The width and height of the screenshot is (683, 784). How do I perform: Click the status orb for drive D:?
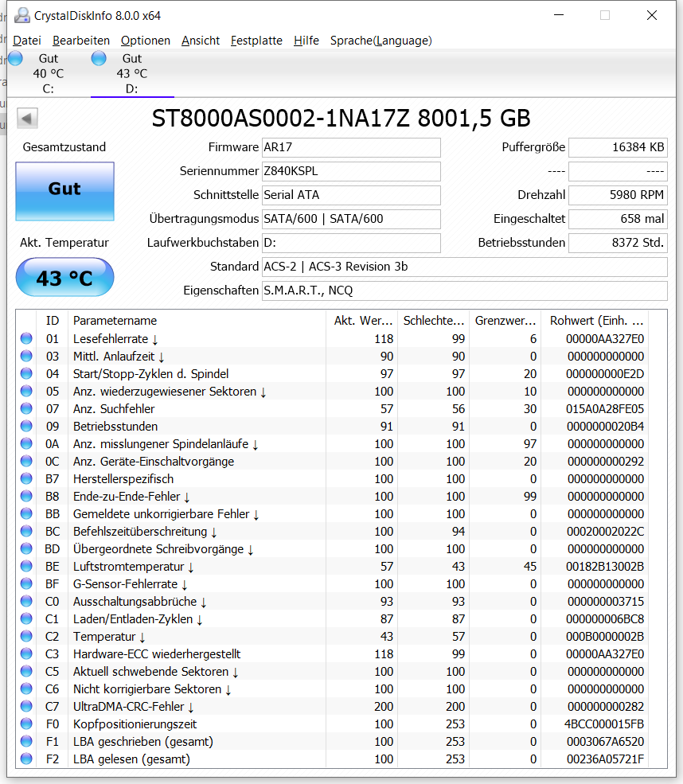tap(99, 58)
